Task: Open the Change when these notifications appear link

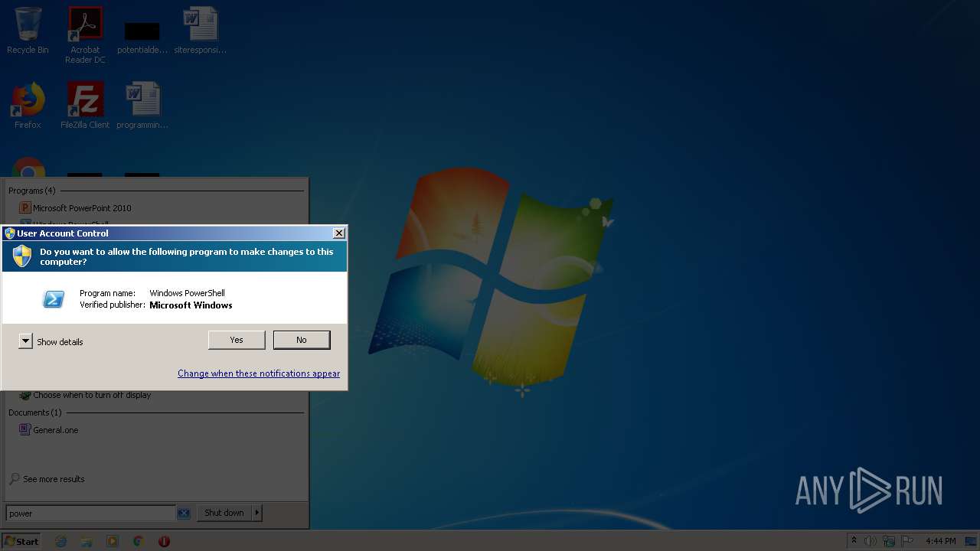Action: 259,373
